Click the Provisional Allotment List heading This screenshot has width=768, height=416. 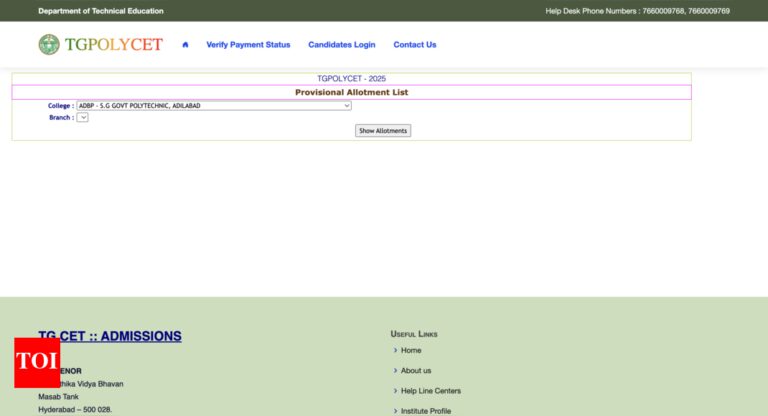click(x=351, y=92)
